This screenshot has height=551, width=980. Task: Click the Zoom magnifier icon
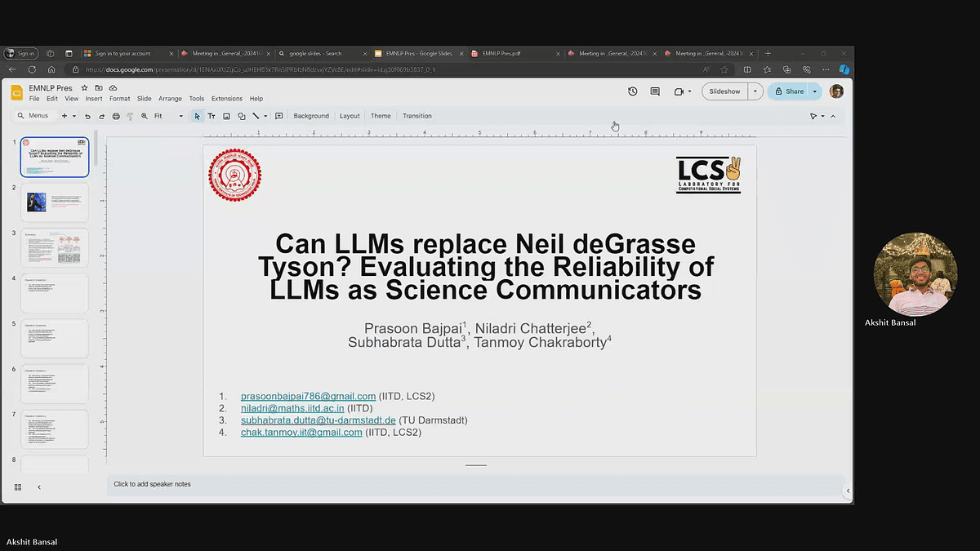[145, 116]
